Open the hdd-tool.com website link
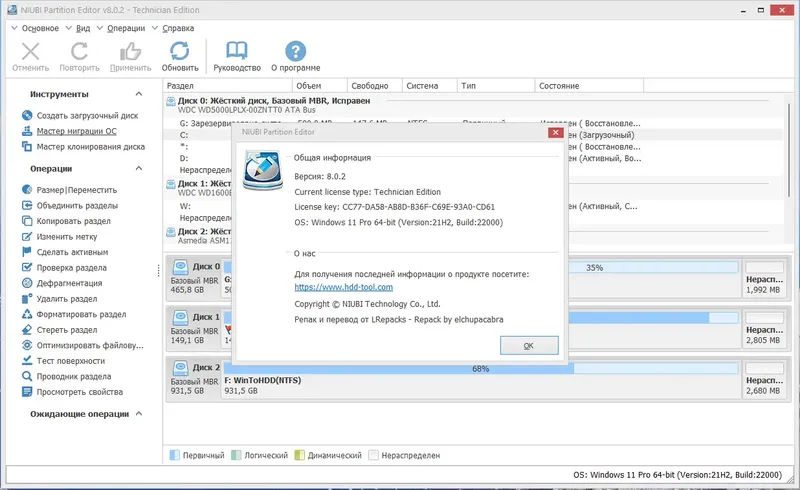This screenshot has height=490, width=800. tap(343, 287)
